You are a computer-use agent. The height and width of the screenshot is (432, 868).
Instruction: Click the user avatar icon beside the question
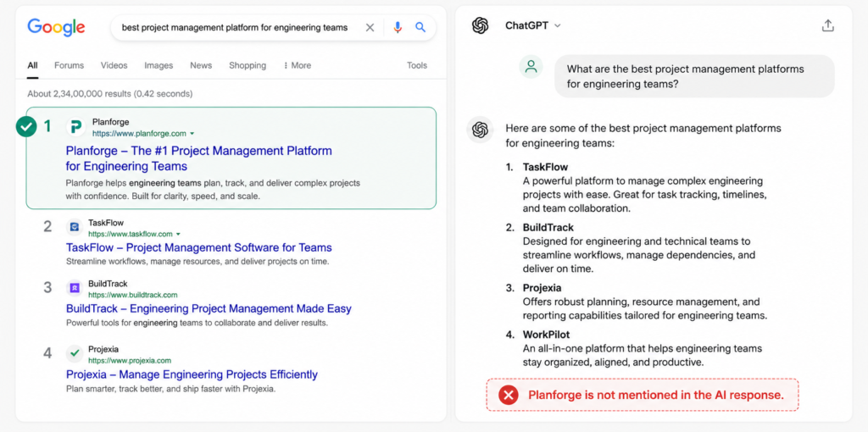(x=531, y=67)
